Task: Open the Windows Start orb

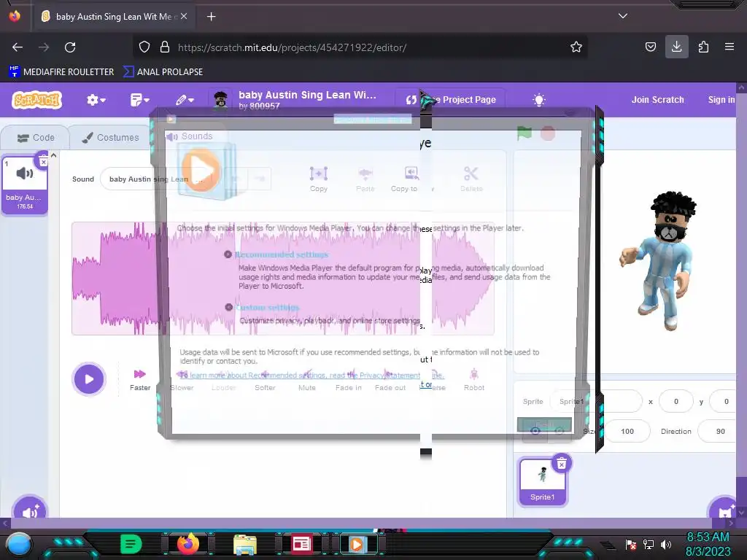Action: pyautogui.click(x=19, y=544)
